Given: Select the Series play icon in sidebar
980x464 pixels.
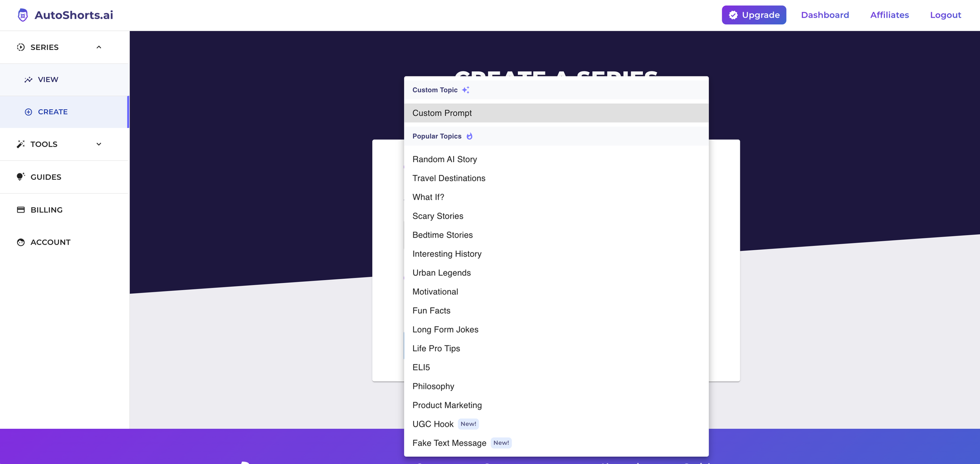Looking at the screenshot, I should click(20, 47).
